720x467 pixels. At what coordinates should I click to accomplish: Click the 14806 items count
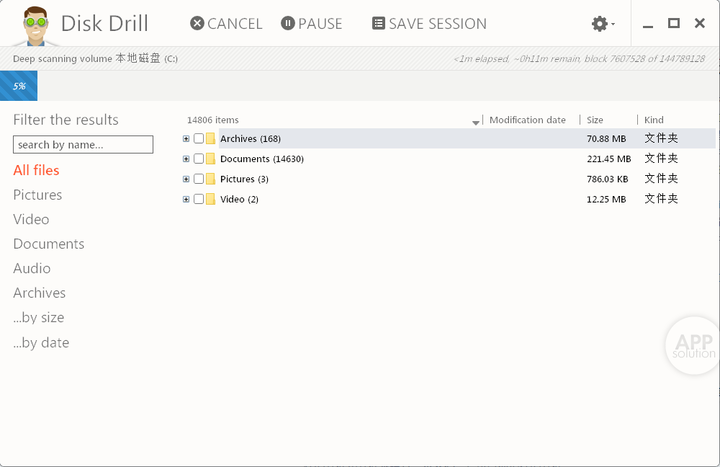[213, 120]
